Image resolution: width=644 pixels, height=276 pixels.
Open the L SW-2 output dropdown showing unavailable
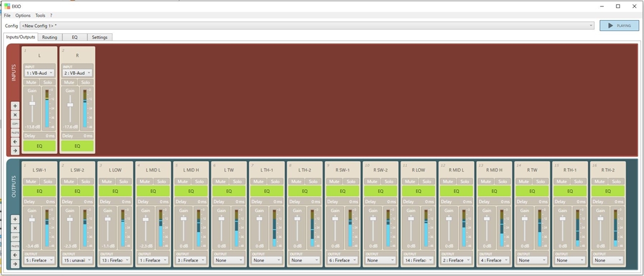click(77, 260)
